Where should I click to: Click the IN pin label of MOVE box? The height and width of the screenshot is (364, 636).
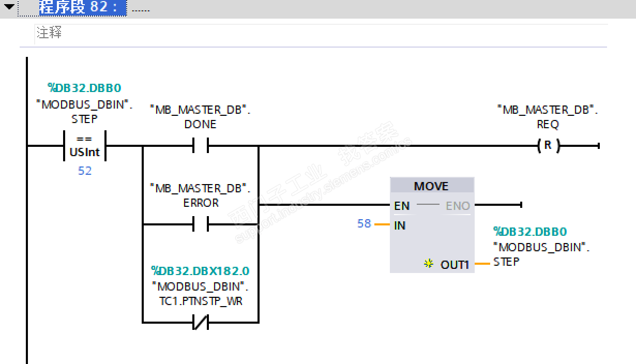point(400,225)
